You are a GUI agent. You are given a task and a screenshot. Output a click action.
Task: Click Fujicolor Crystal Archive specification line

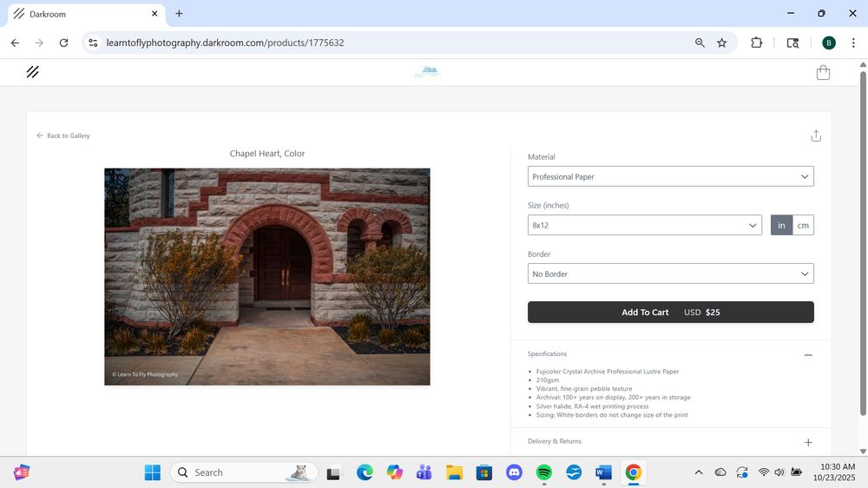(x=608, y=372)
